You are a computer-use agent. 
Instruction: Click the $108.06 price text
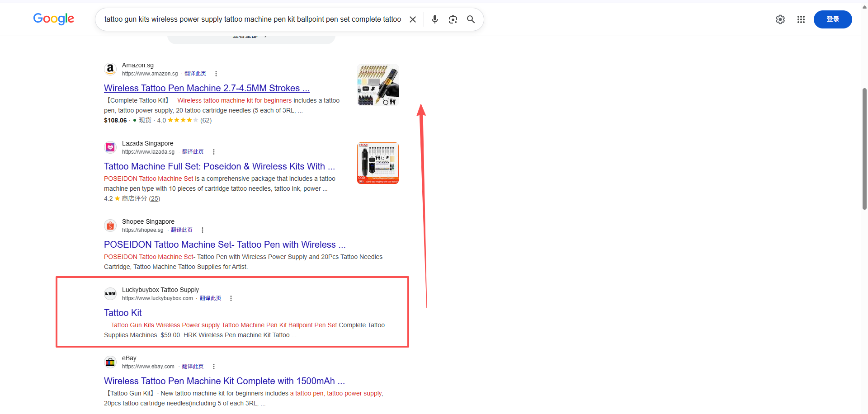pyautogui.click(x=115, y=120)
